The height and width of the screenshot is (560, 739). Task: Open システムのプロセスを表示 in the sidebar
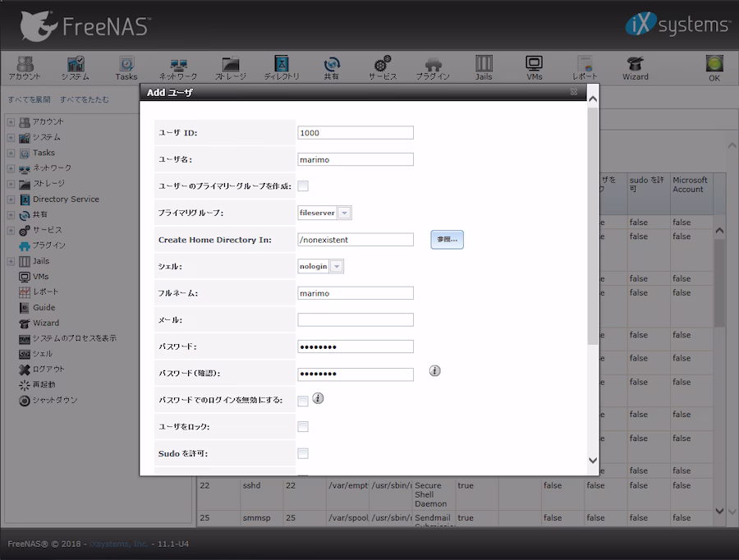pos(74,338)
